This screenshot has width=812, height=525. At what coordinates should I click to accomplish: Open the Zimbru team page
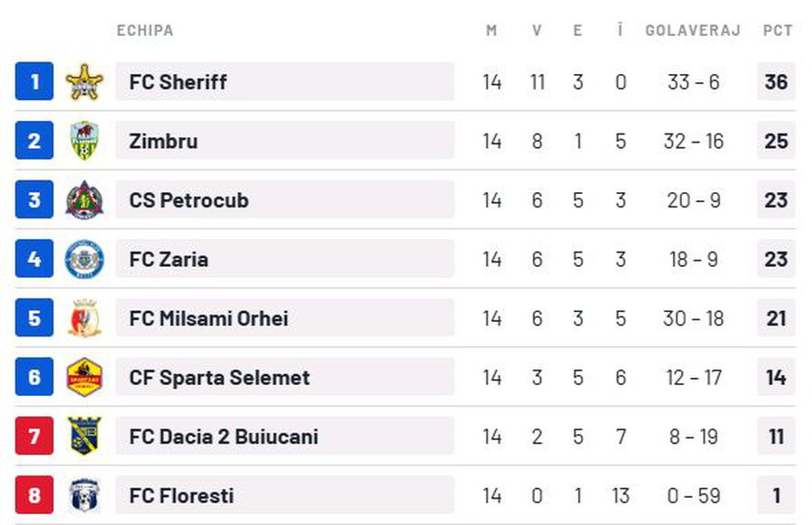163,142
